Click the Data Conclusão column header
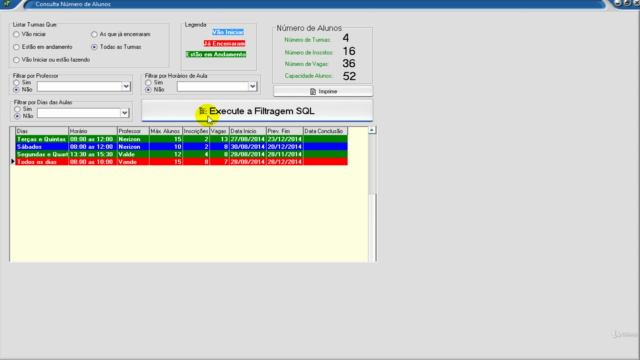The height and width of the screenshot is (360, 640). coord(325,131)
